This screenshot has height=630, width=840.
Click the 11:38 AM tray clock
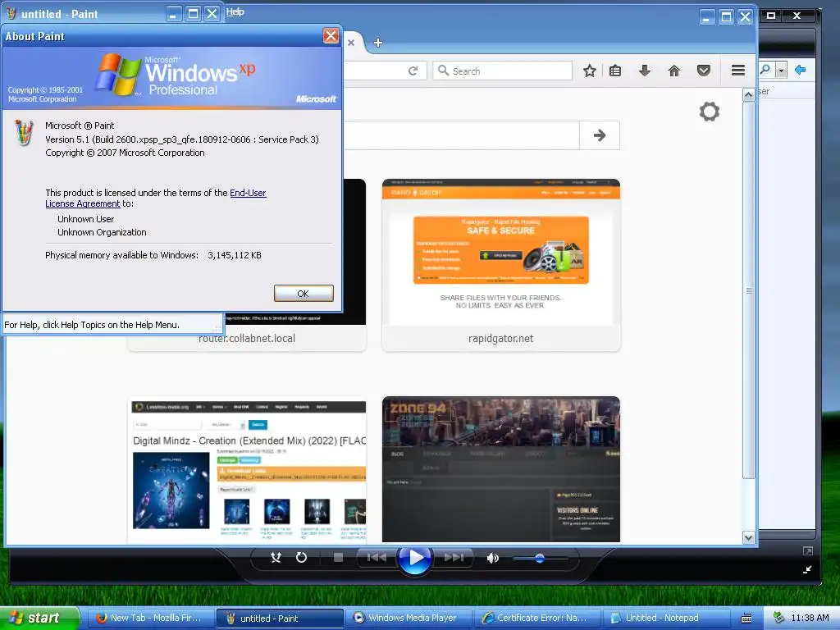click(x=810, y=618)
